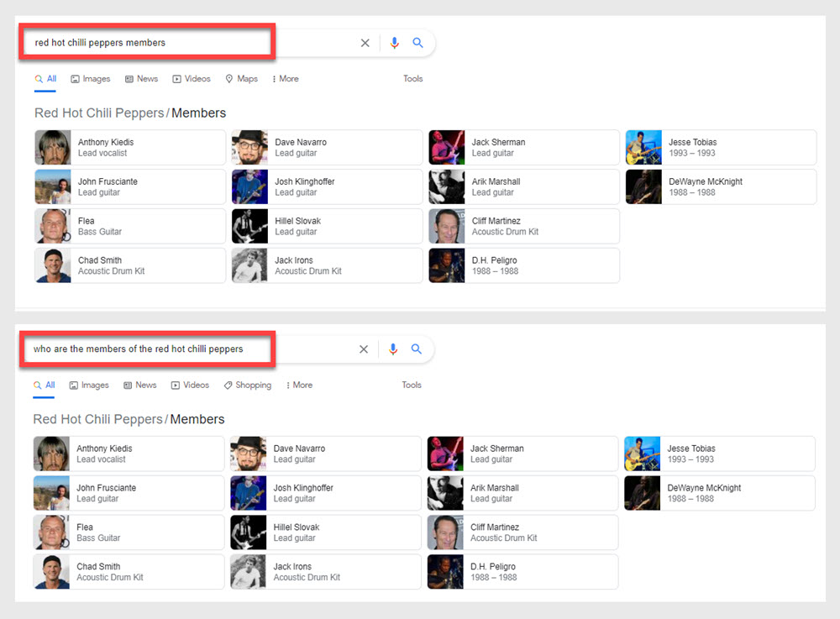Expand More options in the second search results
Image resolution: width=840 pixels, height=619 pixels.
(299, 385)
